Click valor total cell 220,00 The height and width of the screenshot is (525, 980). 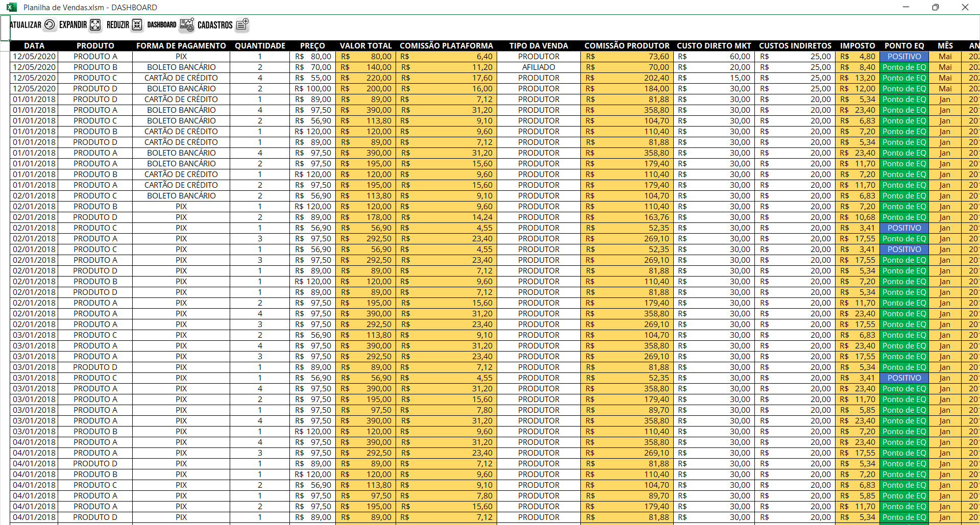tap(366, 78)
